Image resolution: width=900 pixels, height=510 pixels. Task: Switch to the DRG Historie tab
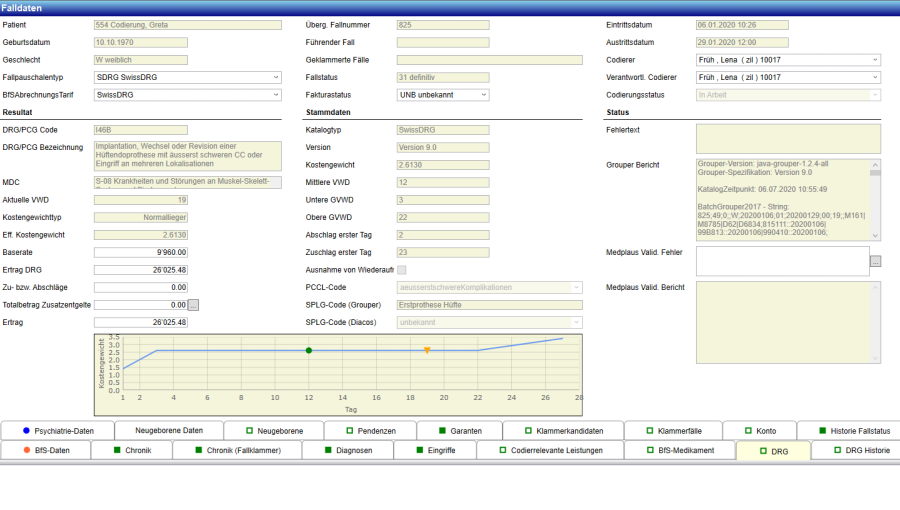(x=853, y=451)
